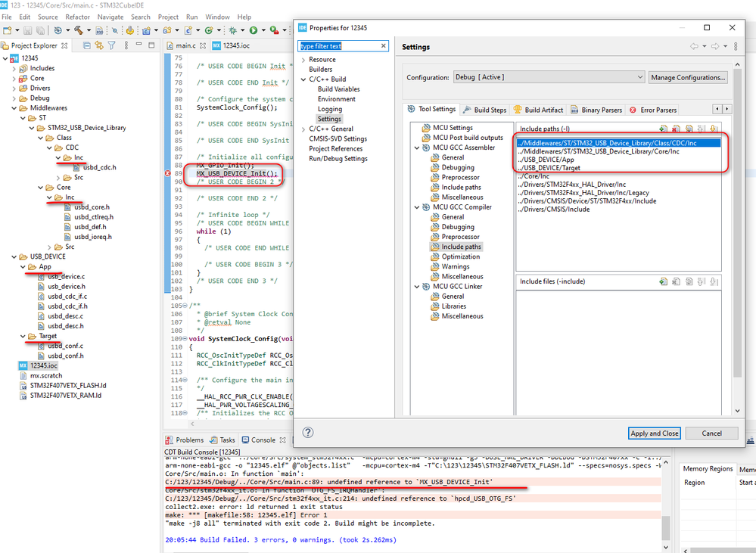
Task: Select Libraries under MCU GCC Linker
Action: [454, 306]
